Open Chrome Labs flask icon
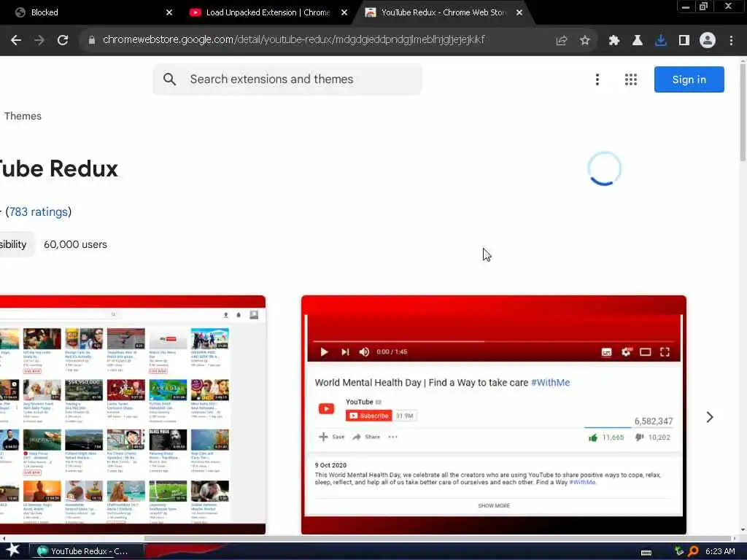Screen dimensions: 747x560 (637, 41)
